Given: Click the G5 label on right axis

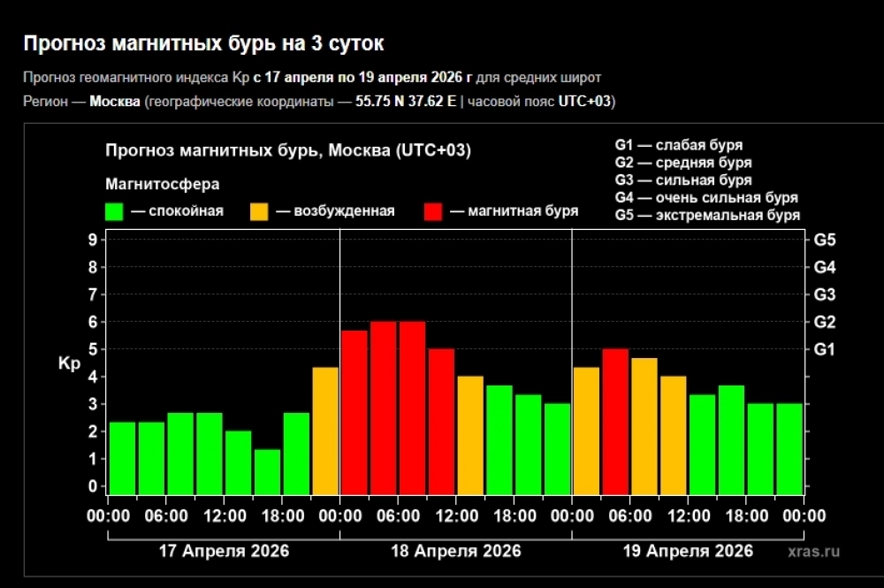Looking at the screenshot, I should (824, 240).
